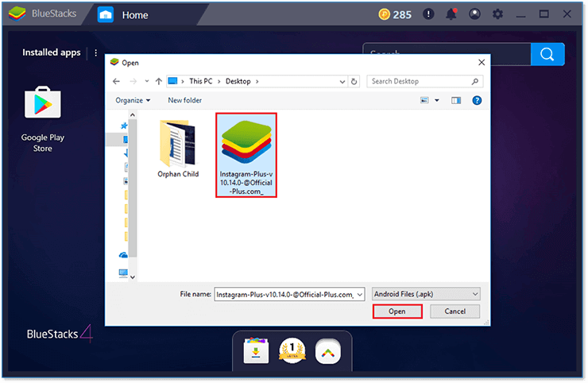Image resolution: width=588 pixels, height=383 pixels.
Task: Click the BlueStacks coins icon showing 285
Action: point(384,14)
